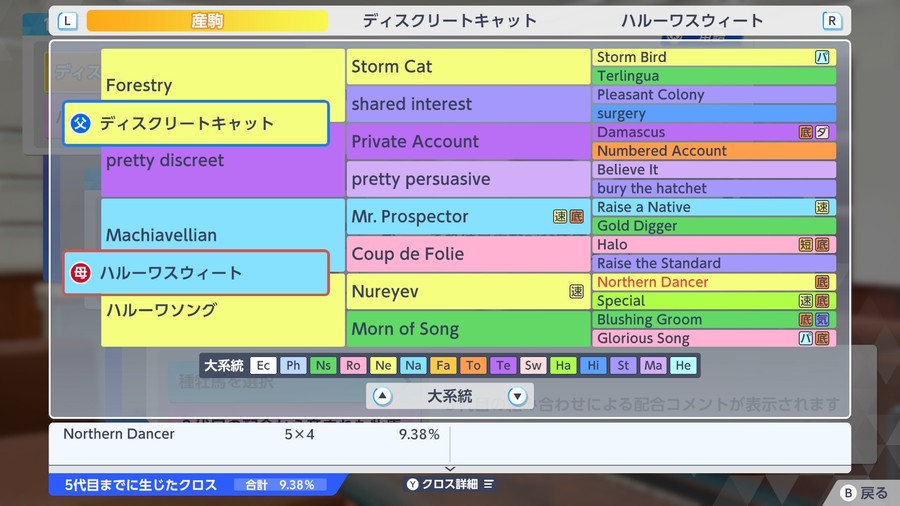Viewport: 900px width, 506px height.
Task: Pick the Hi lineage swatch
Action: click(x=593, y=365)
